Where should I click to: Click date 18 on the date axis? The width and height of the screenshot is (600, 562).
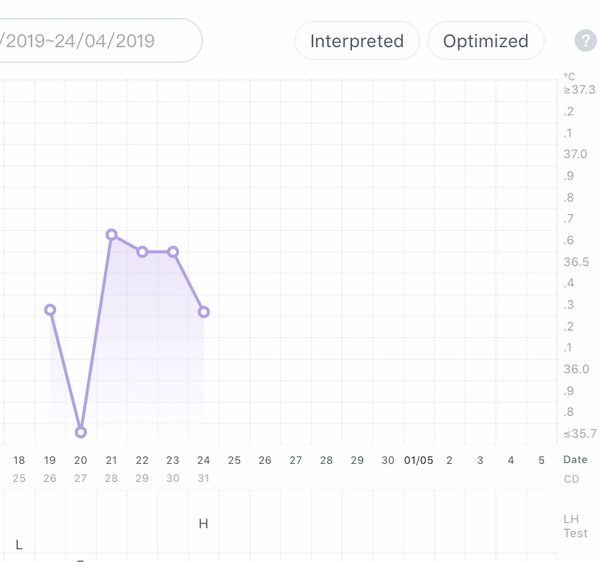(19, 460)
